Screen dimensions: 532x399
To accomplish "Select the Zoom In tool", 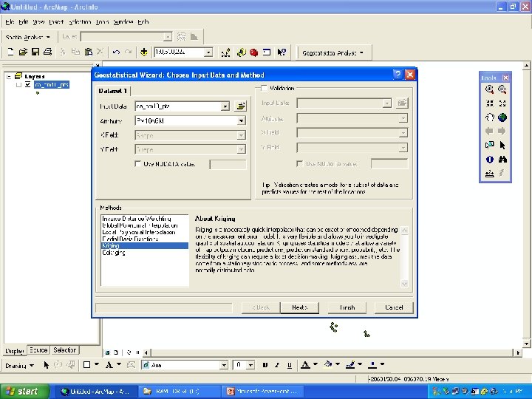I will pos(489,89).
